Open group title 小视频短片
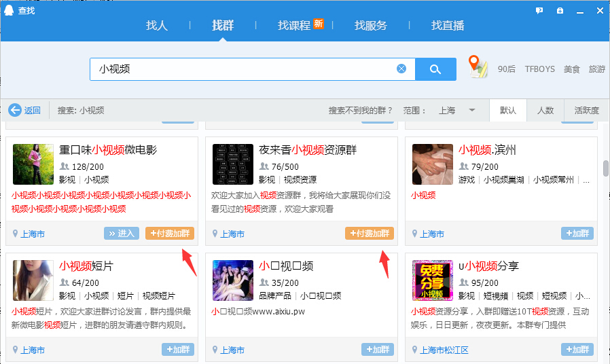Image resolution: width=610 pixels, height=364 pixels. click(86, 266)
